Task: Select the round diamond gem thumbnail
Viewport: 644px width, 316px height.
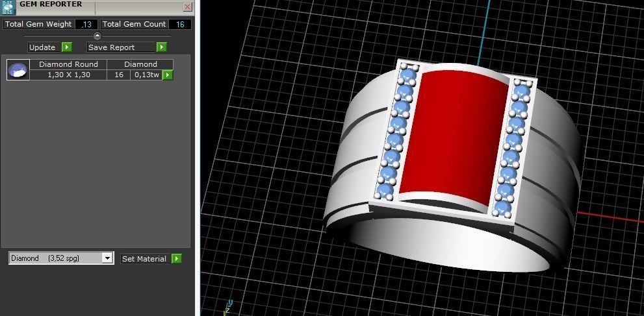Action: (x=18, y=69)
